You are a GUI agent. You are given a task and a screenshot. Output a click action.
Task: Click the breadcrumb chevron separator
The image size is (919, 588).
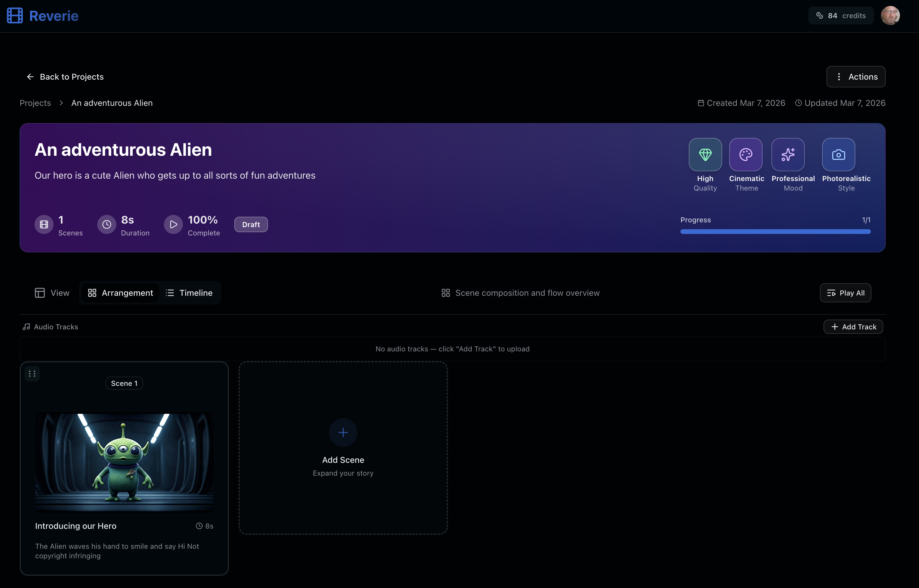61,103
